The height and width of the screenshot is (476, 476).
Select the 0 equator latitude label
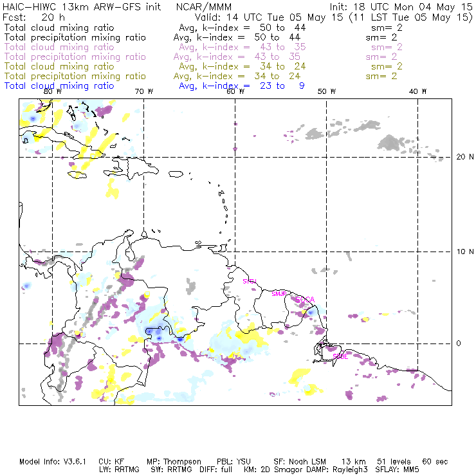coord(459,343)
